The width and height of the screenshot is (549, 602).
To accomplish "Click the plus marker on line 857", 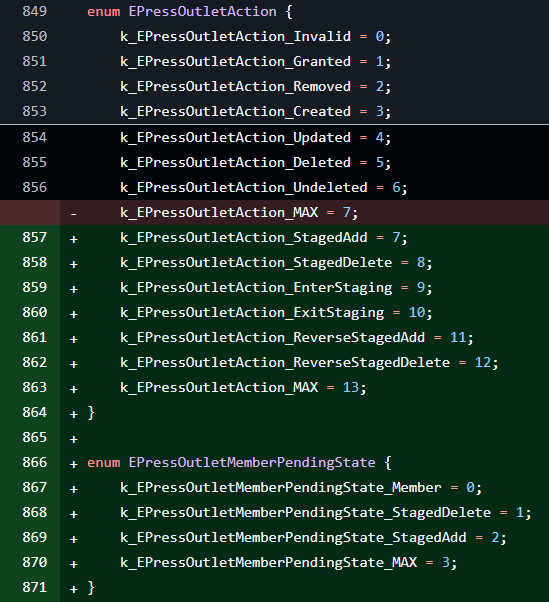I will pos(73,239).
